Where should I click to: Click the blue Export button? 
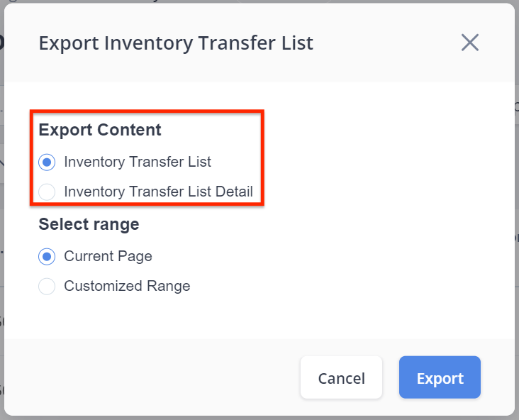(x=440, y=377)
